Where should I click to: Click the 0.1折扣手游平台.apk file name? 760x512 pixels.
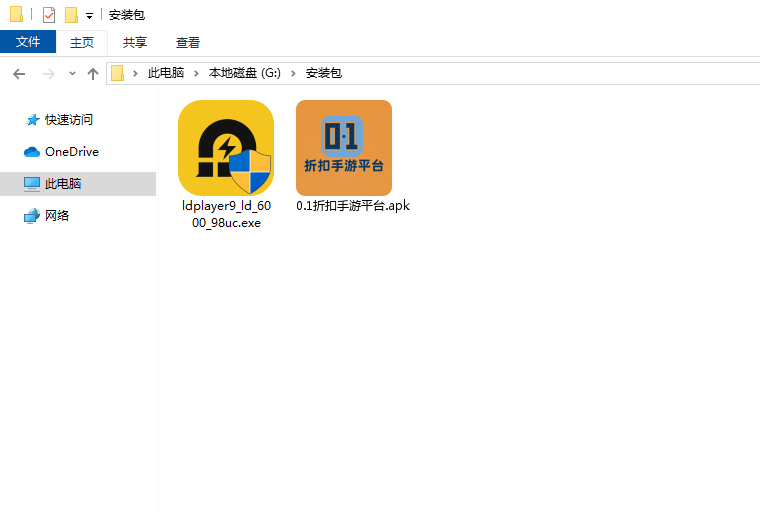[x=353, y=206]
